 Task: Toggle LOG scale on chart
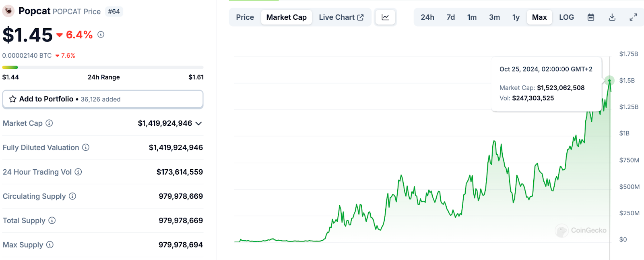click(x=566, y=17)
